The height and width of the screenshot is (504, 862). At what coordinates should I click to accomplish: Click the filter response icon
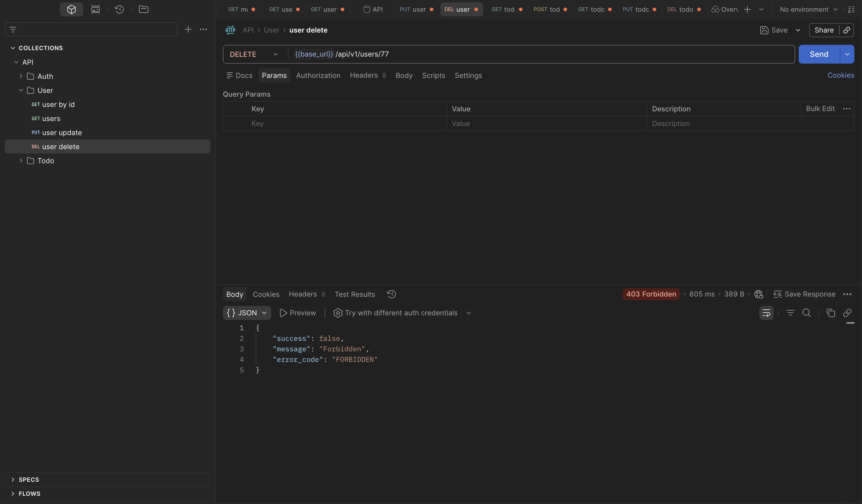click(x=790, y=313)
